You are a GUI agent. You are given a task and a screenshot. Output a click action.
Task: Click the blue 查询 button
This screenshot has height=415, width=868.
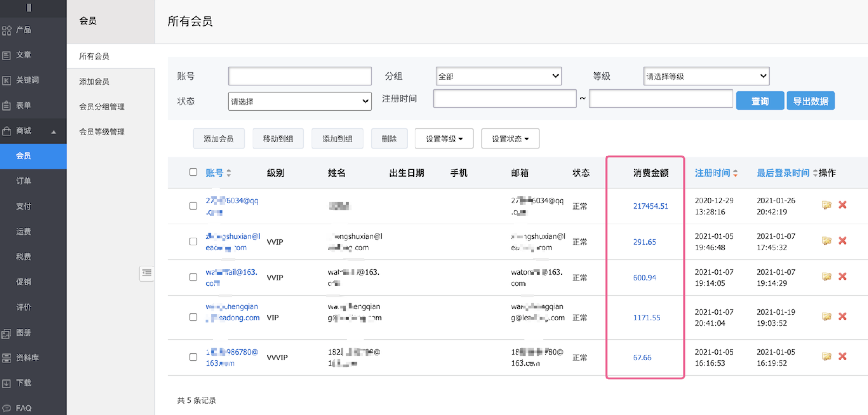(760, 101)
